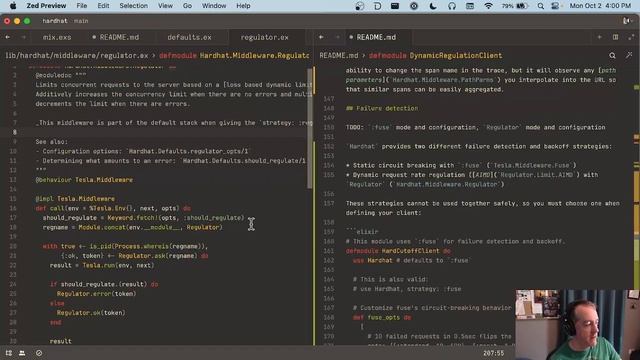
Task: Click 'regname = Module.concat' code line
Action: coord(133,227)
